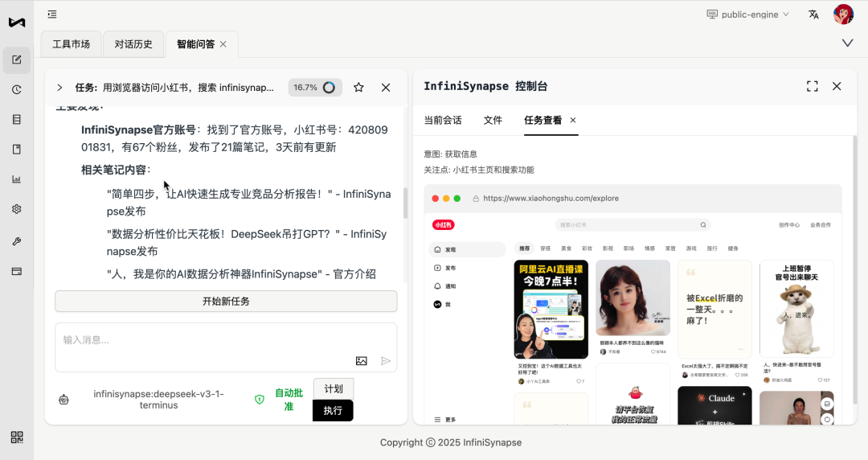The height and width of the screenshot is (460, 868).
Task: Click 发现 in the preview sidebar
Action: pos(468,249)
